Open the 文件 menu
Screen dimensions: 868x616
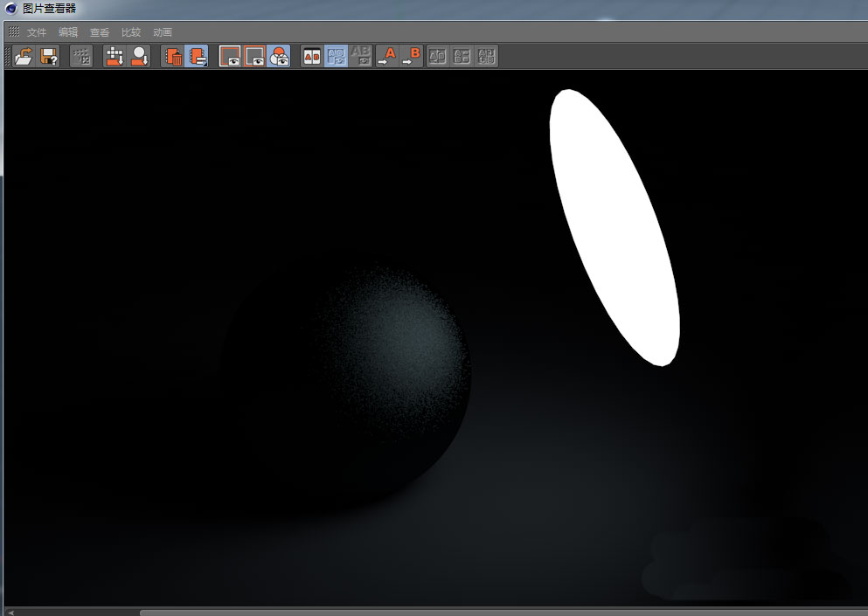tap(35, 31)
